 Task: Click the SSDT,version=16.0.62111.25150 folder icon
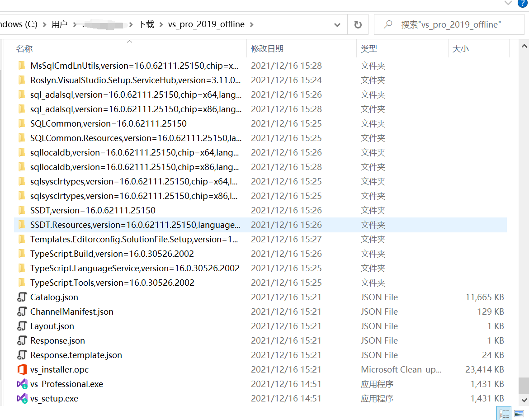[x=22, y=210]
